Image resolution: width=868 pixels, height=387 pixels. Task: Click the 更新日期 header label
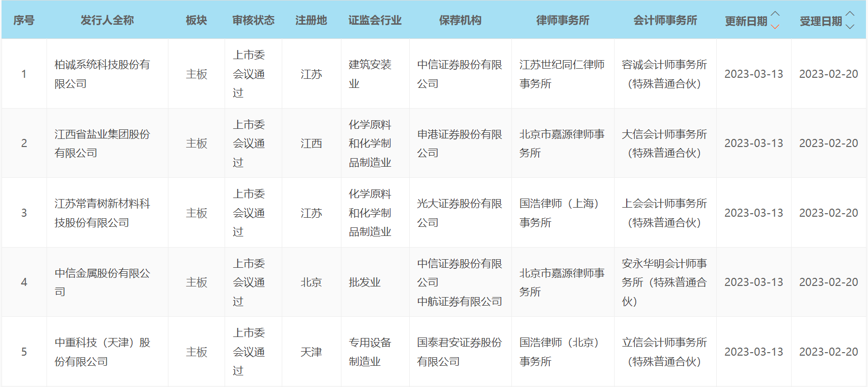pos(746,21)
